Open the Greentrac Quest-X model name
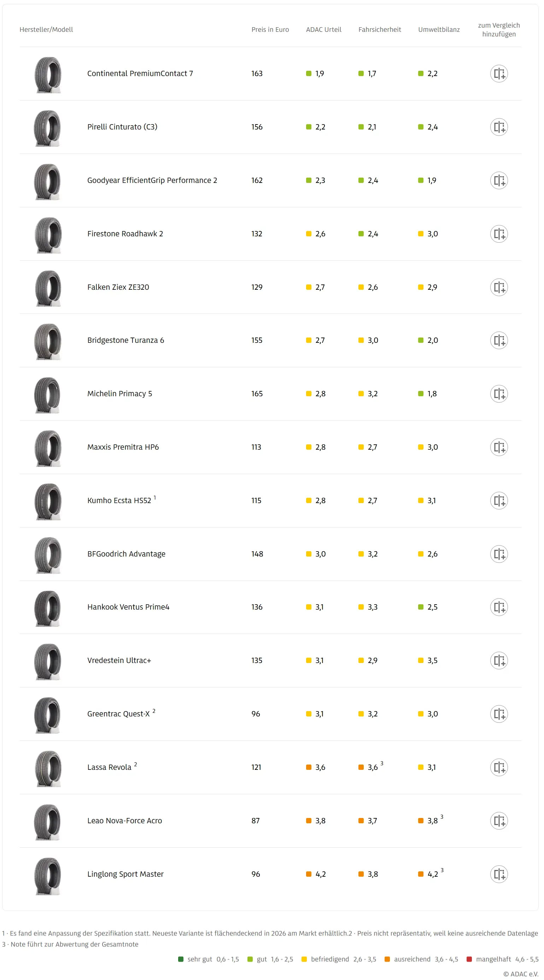Viewport: 544px width, 980px height. click(118, 714)
